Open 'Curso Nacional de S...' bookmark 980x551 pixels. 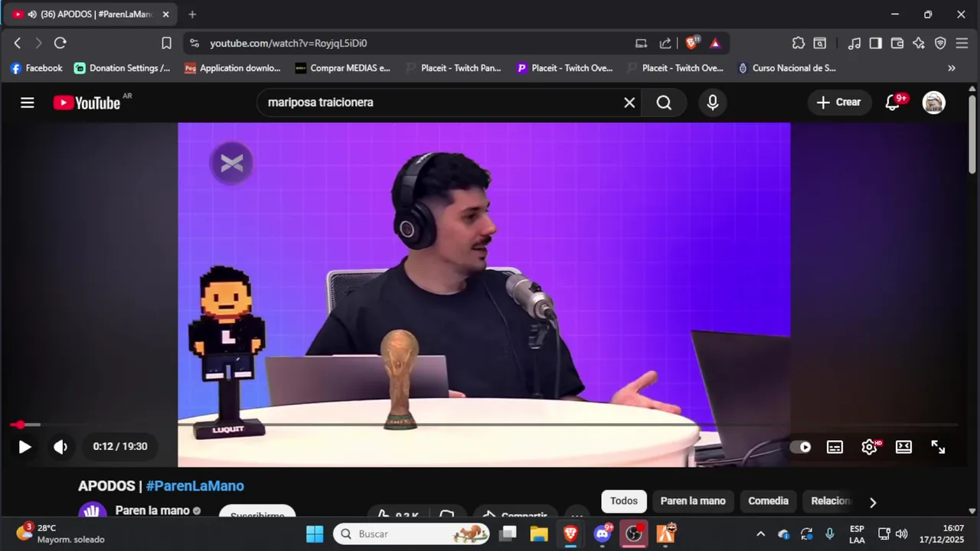click(x=786, y=68)
